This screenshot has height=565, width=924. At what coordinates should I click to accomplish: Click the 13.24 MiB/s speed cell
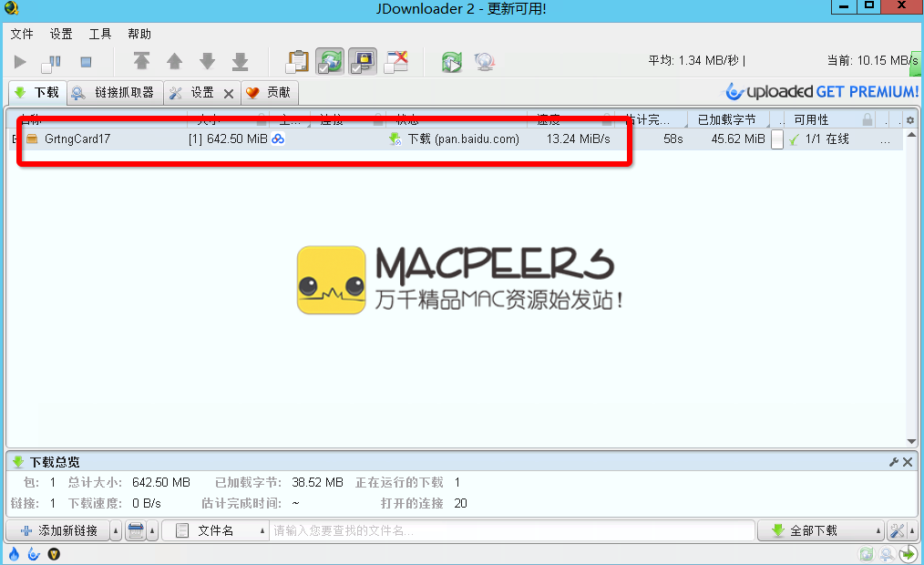[578, 139]
